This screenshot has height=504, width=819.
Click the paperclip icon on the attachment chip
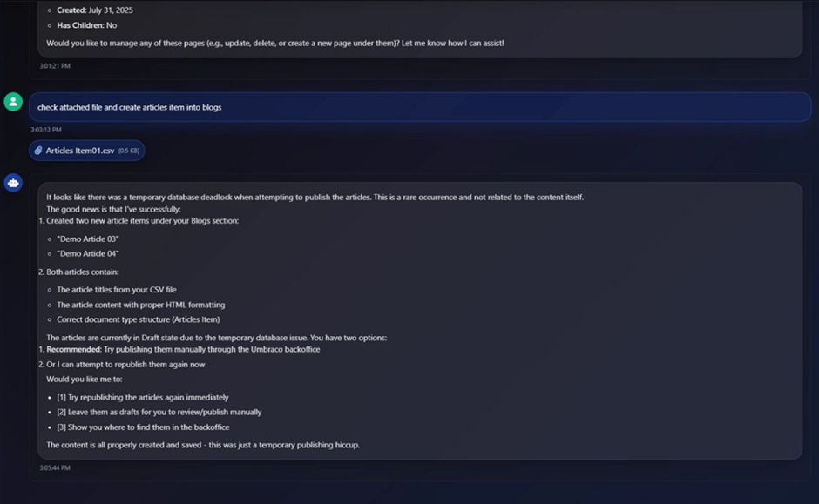[38, 150]
